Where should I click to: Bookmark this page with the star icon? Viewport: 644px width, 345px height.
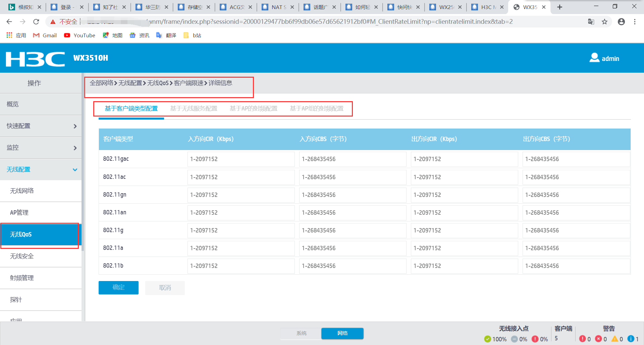pos(604,22)
